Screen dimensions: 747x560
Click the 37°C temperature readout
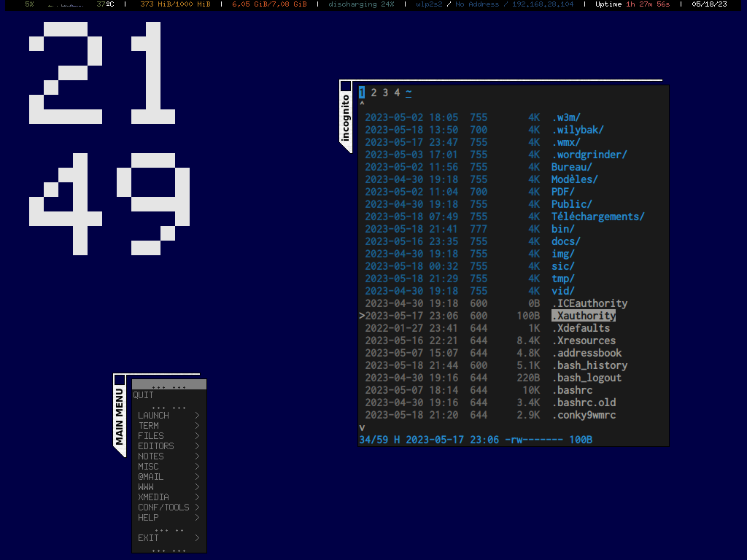tap(105, 4)
